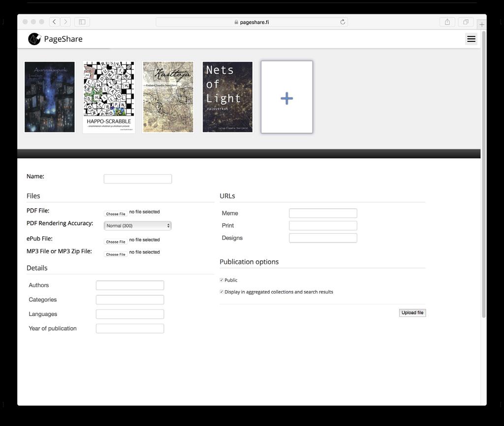Click the Publication options heading
This screenshot has width=504, height=426.
[249, 262]
